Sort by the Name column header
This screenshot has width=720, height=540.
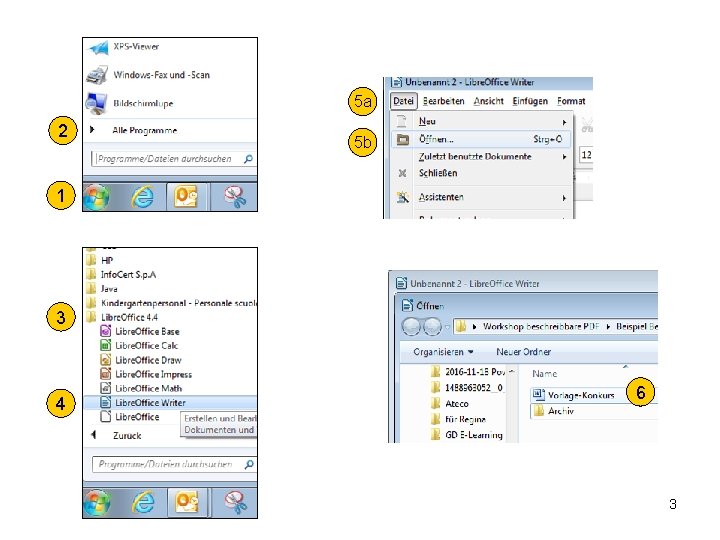pyautogui.click(x=545, y=374)
